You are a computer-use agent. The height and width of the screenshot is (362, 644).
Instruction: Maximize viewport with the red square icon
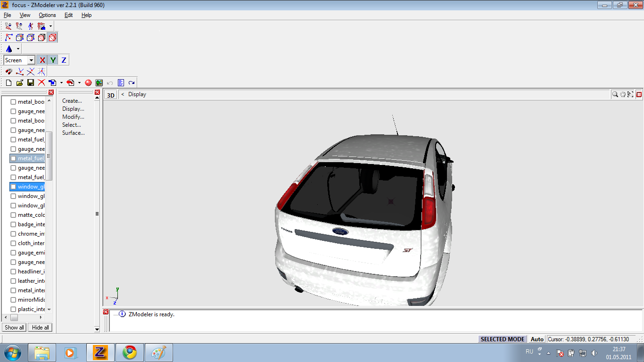[x=639, y=94]
